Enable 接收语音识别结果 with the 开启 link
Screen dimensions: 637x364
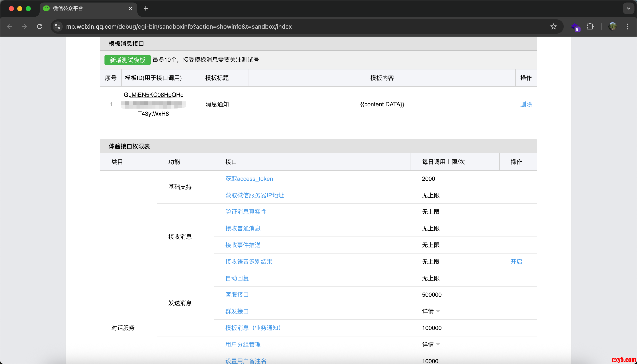click(516, 262)
